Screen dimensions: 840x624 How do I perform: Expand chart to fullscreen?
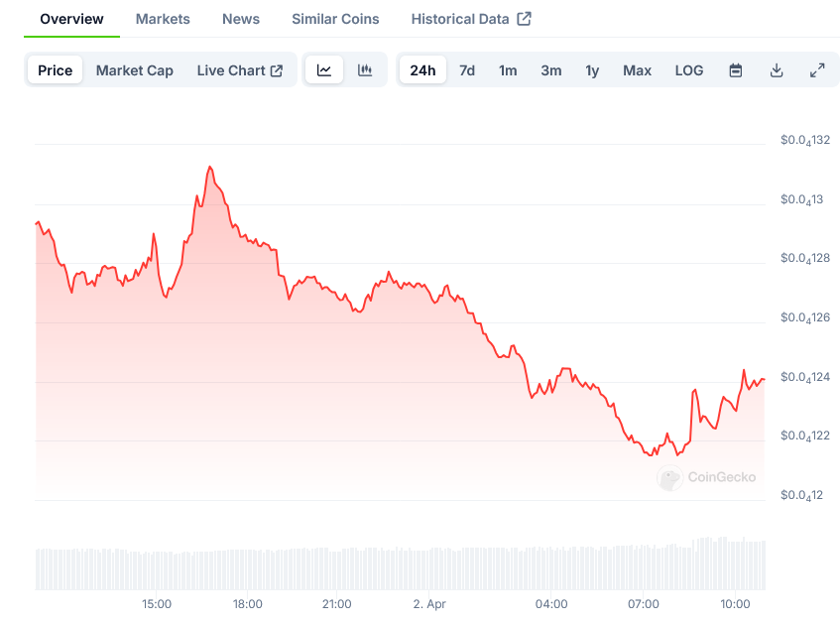[817, 70]
